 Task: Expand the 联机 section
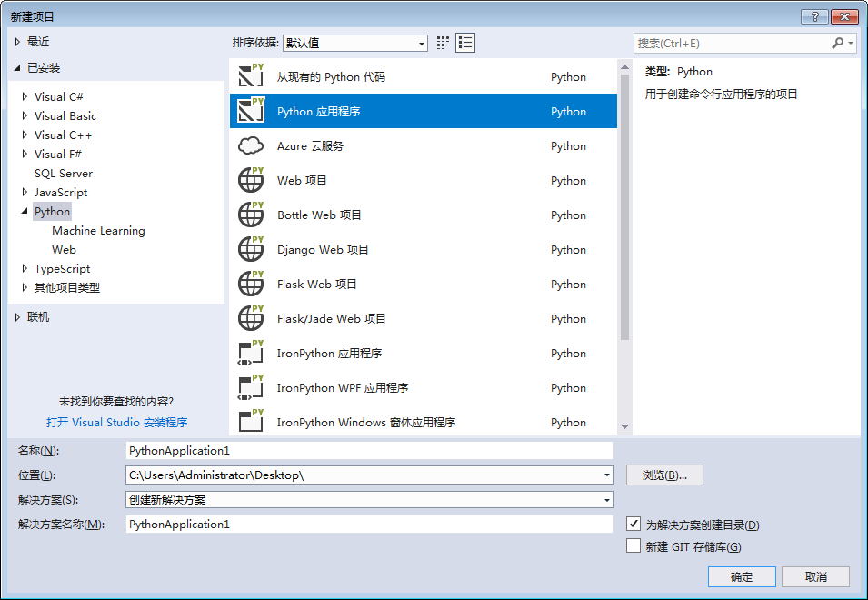pos(17,317)
